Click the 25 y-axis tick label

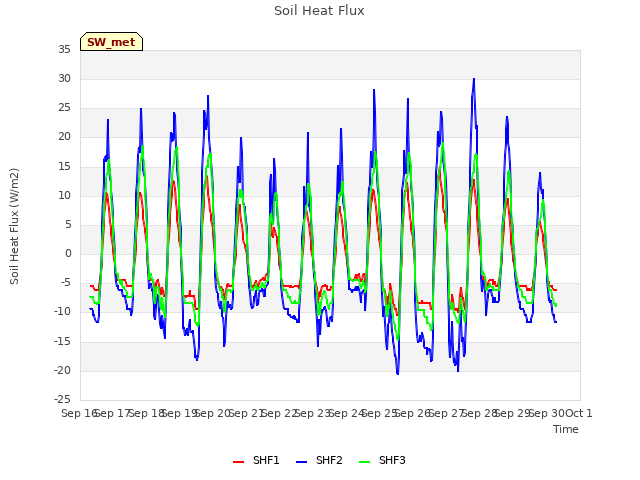(64, 108)
